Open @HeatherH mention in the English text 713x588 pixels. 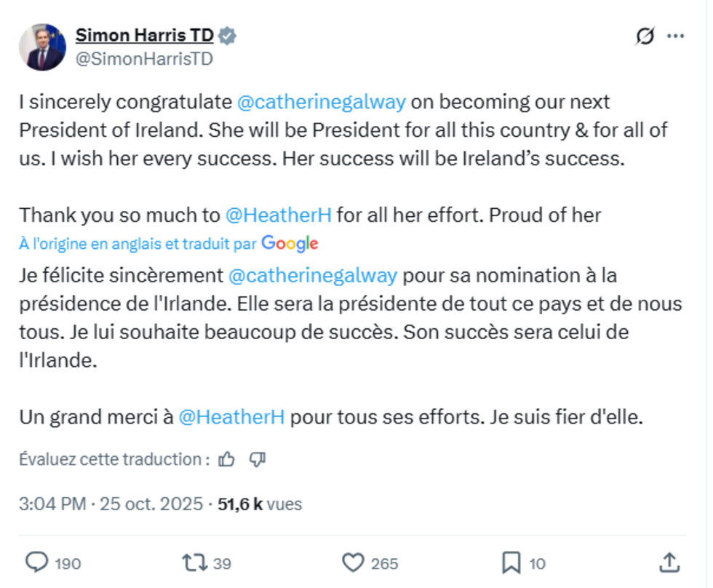pyautogui.click(x=279, y=215)
